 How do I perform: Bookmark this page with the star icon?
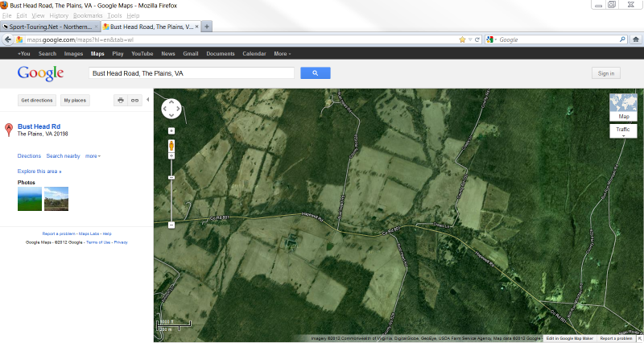(462, 39)
